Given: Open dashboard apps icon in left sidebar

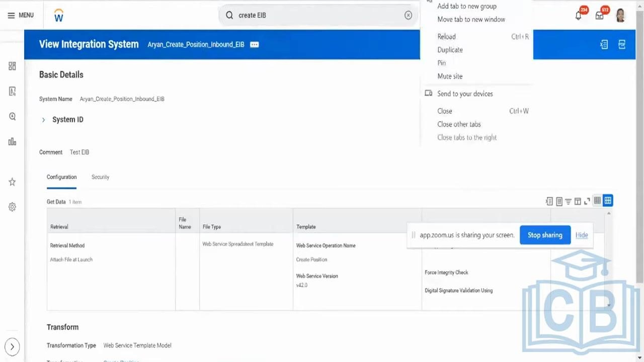Looking at the screenshot, I should pos(12,66).
